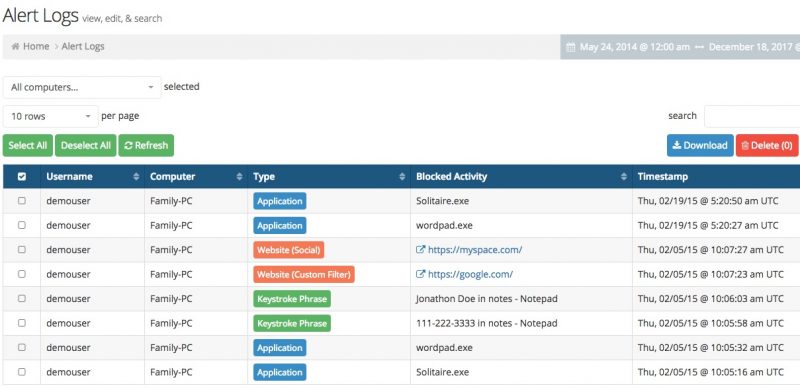
Task: Click Keystroke Phrase badge in Jonathon Doe row
Action: tap(292, 299)
